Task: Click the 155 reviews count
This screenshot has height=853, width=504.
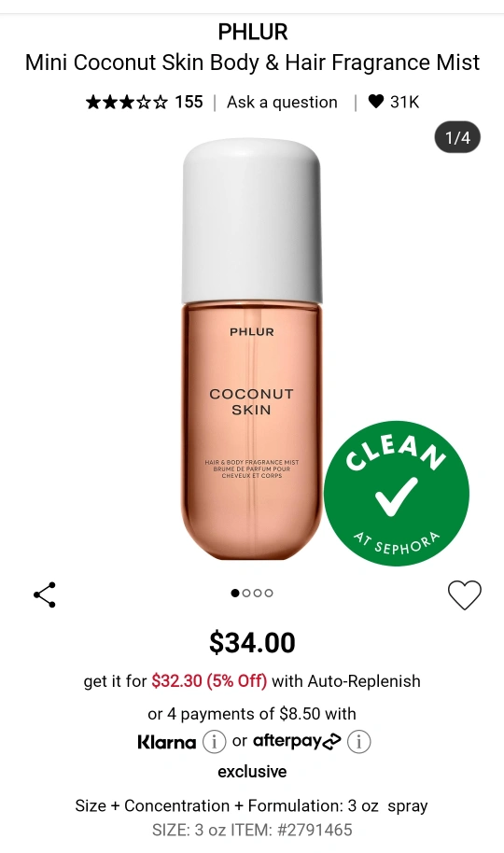Action: click(189, 102)
